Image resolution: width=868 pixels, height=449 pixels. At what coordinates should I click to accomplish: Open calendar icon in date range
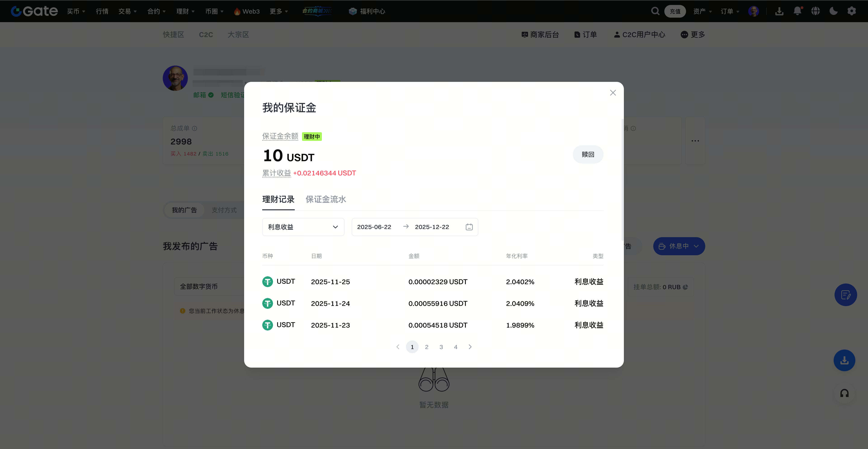[x=469, y=227]
